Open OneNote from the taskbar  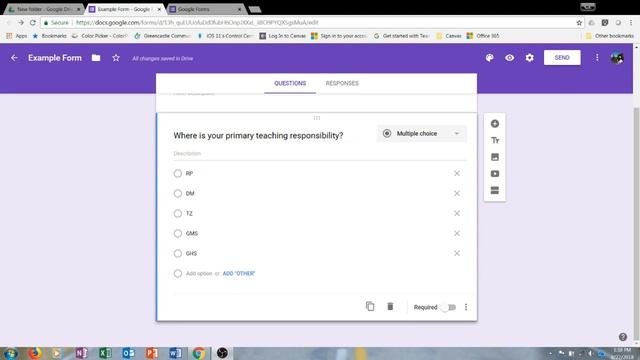click(x=81, y=353)
